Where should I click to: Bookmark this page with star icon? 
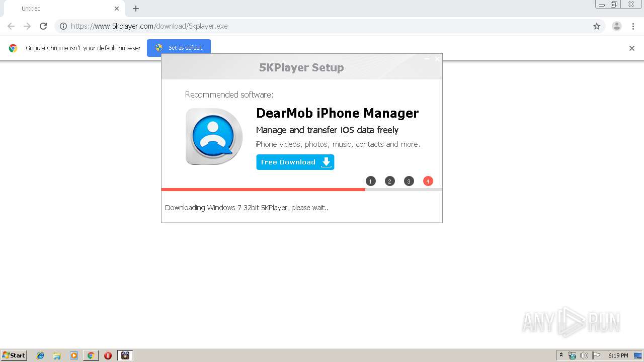(x=597, y=26)
